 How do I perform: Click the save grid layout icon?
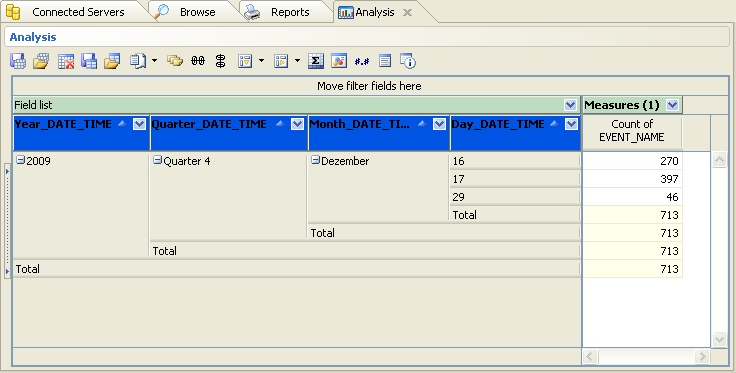coord(18,61)
